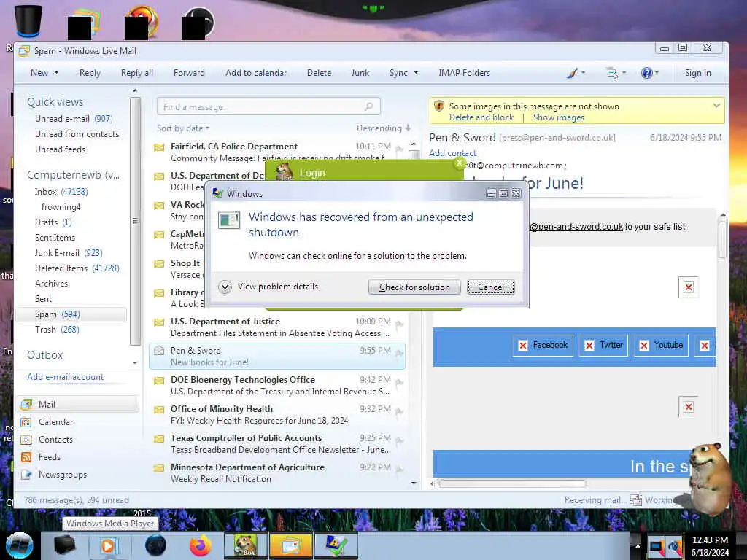Click the Youtube broken image link
The image size is (747, 560).
pos(662,345)
